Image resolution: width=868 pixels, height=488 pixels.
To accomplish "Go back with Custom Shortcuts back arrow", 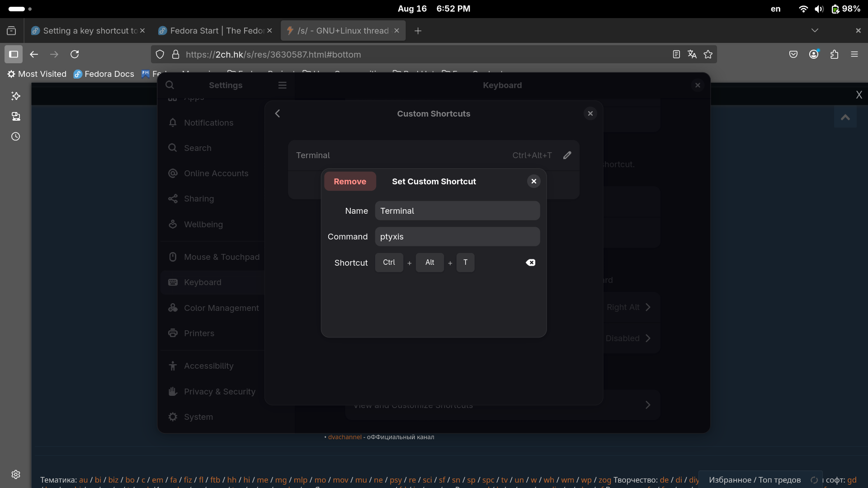I will pos(278,113).
